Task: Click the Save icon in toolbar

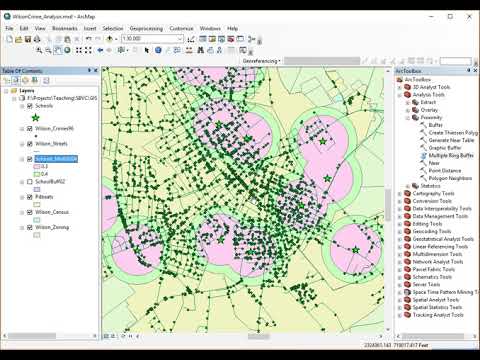Action: click(x=28, y=39)
